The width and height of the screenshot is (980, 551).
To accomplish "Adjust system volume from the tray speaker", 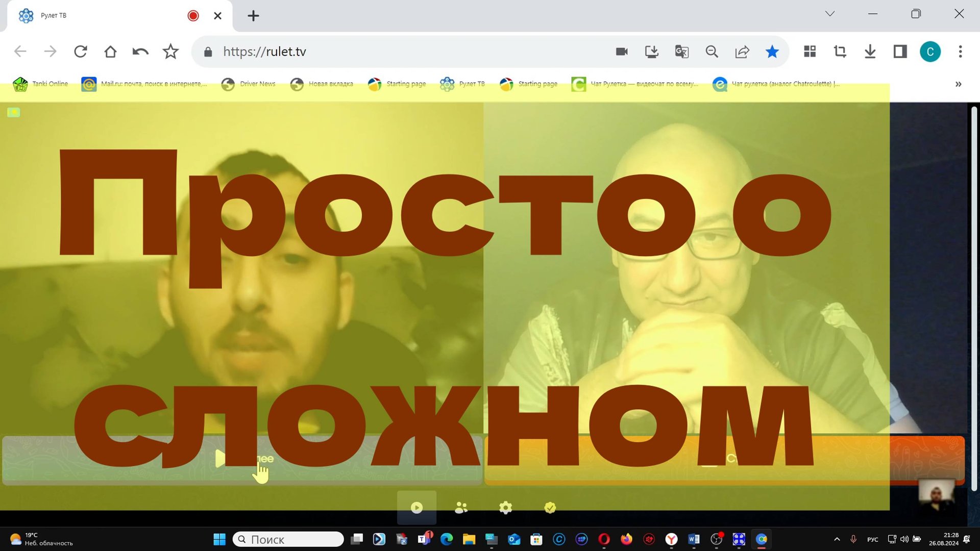I will click(x=904, y=539).
